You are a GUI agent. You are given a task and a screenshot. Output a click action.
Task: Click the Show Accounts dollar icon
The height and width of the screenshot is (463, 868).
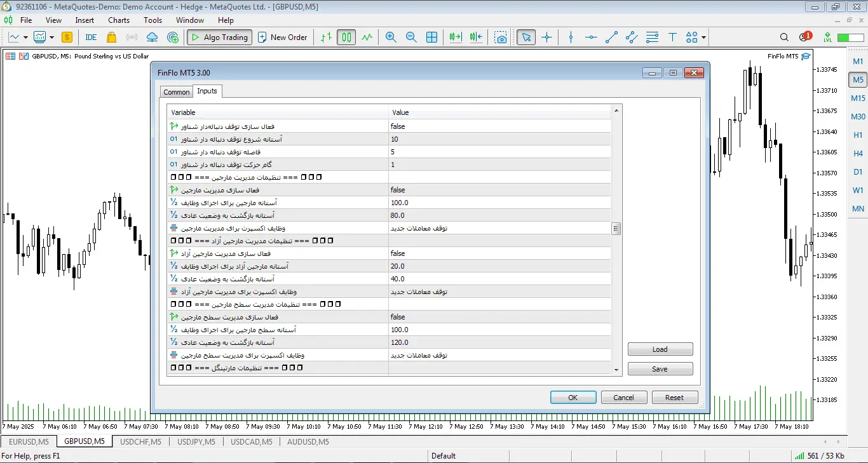[67, 37]
